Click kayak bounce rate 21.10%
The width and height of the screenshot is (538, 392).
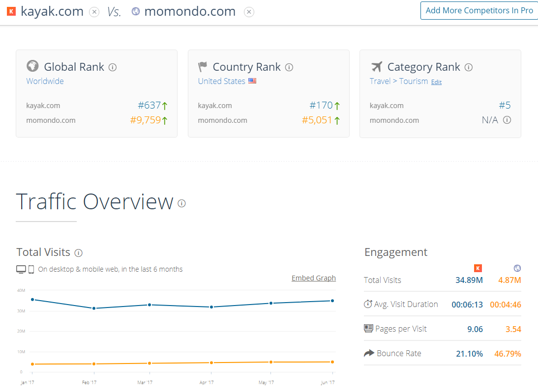coord(469,354)
